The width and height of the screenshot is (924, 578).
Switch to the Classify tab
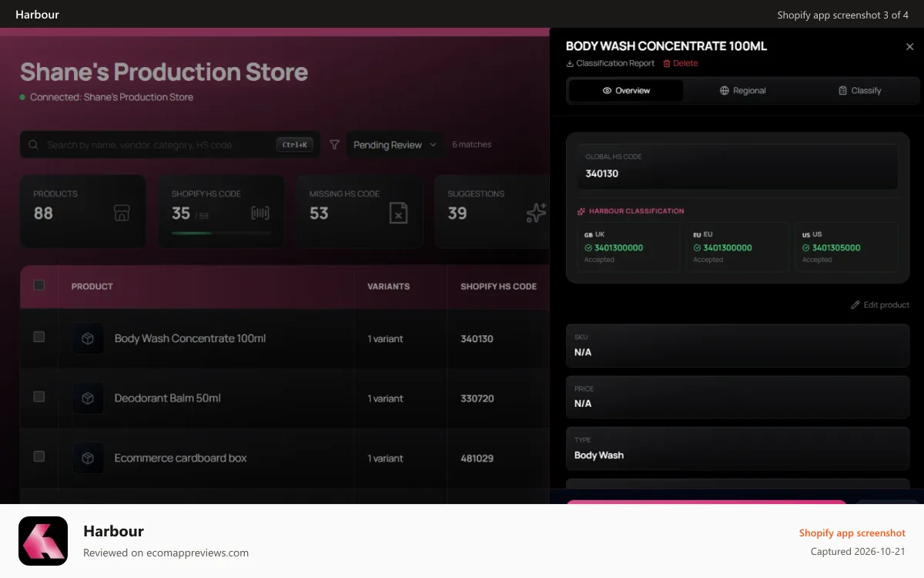click(859, 91)
